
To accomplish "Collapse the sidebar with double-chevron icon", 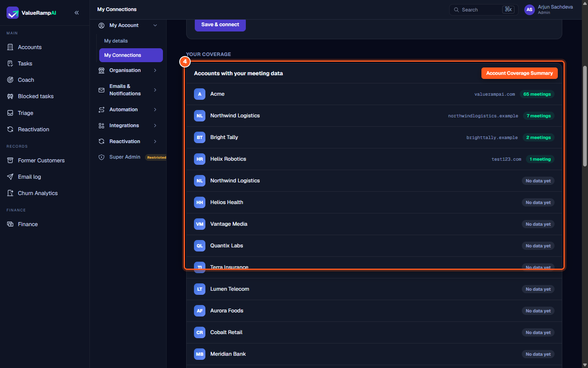I will [x=77, y=13].
